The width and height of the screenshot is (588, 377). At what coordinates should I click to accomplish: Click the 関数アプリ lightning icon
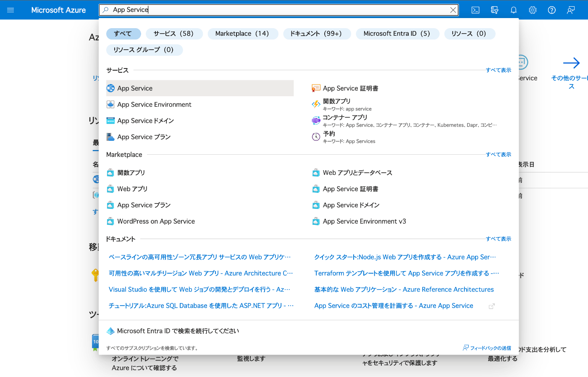click(316, 104)
